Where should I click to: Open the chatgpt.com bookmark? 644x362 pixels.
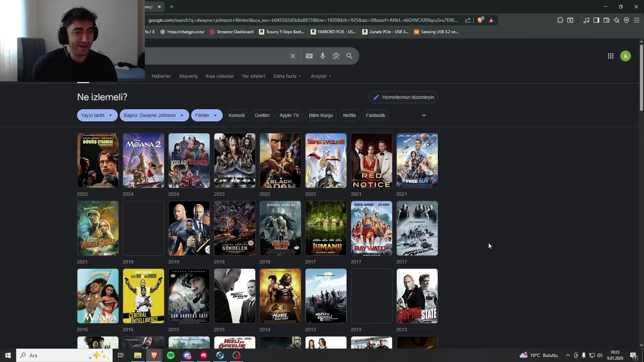182,32
